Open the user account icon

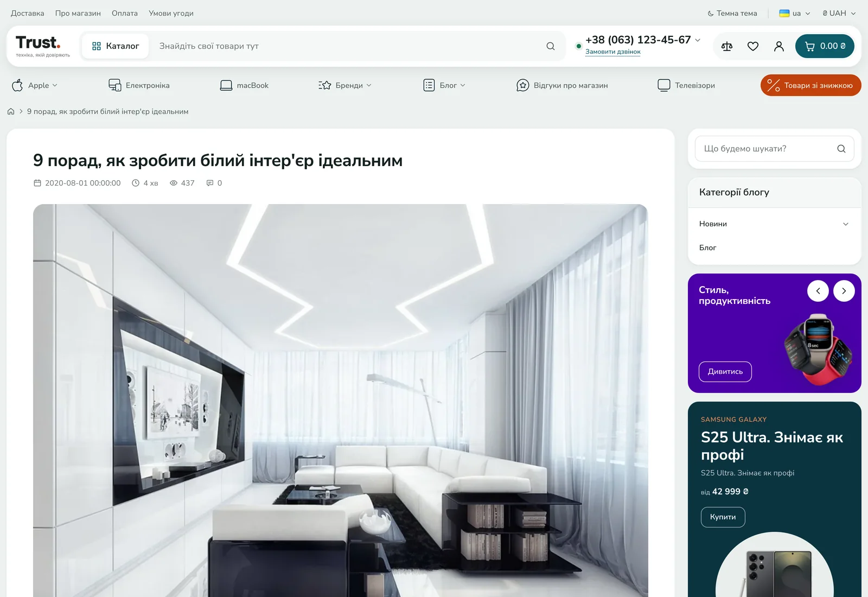tap(779, 46)
